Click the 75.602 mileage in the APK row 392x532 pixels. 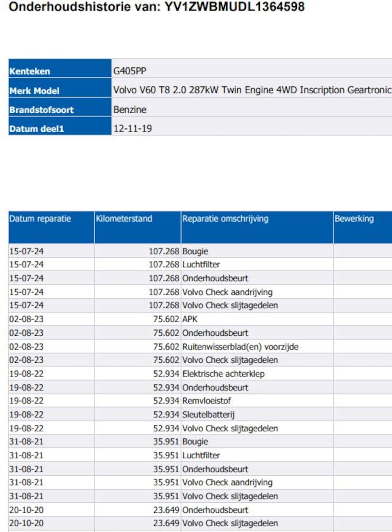[166, 319]
